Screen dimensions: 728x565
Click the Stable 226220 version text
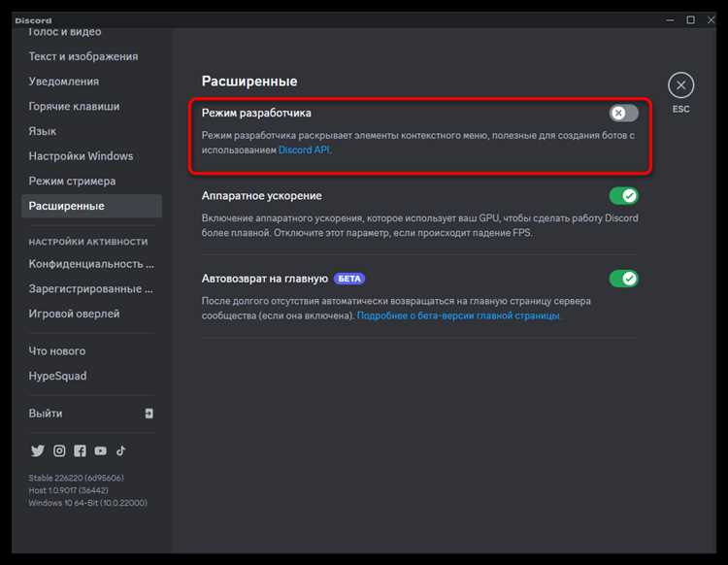[x=76, y=478]
